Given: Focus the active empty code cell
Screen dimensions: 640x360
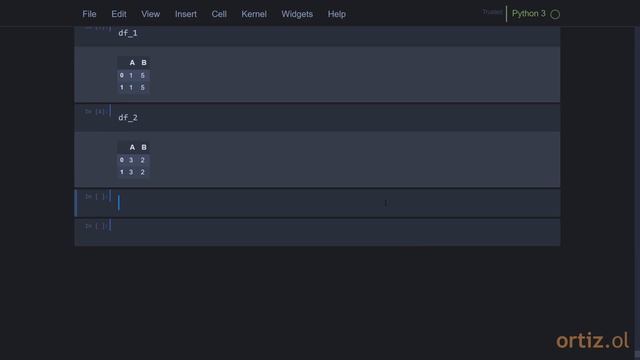Looking at the screenshot, I should pos(337,203).
